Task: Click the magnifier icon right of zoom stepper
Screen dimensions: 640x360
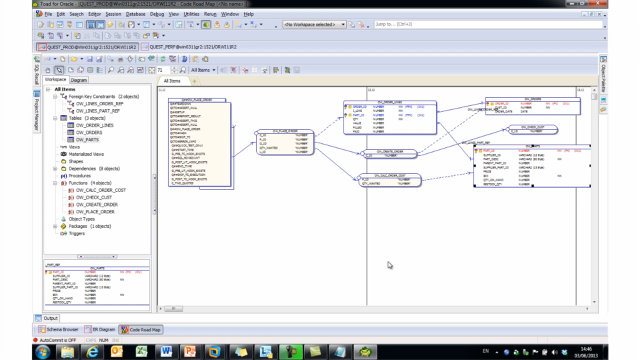Action: pyautogui.click(x=183, y=70)
